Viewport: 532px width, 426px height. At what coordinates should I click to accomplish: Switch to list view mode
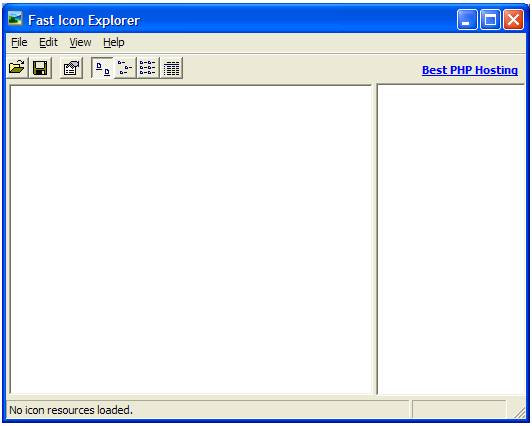tap(148, 68)
